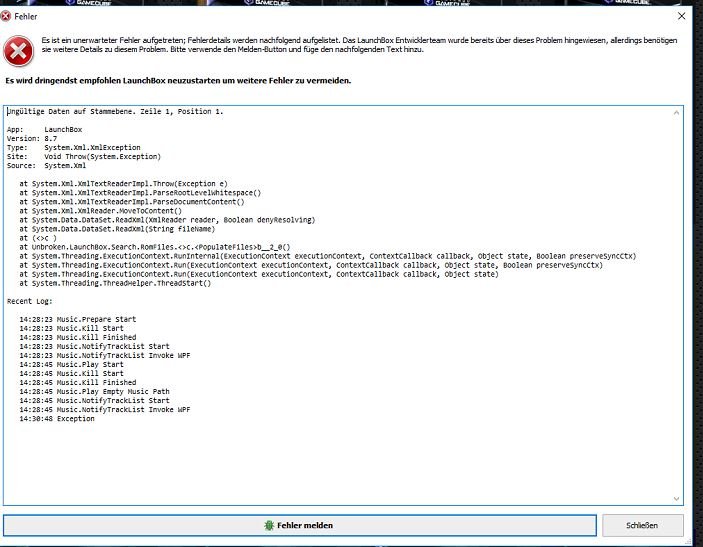Click the 'App: LaunchBox' line
This screenshot has height=547, width=703.
click(44, 130)
